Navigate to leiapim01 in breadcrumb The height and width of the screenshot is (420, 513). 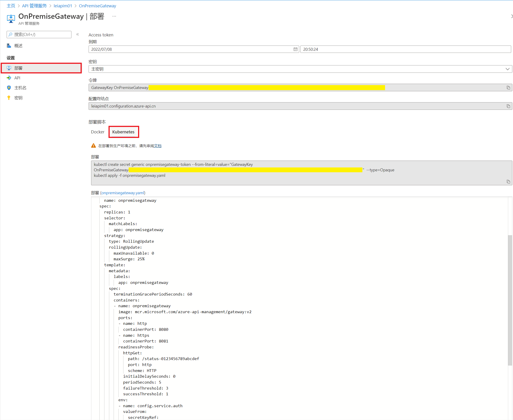63,6
